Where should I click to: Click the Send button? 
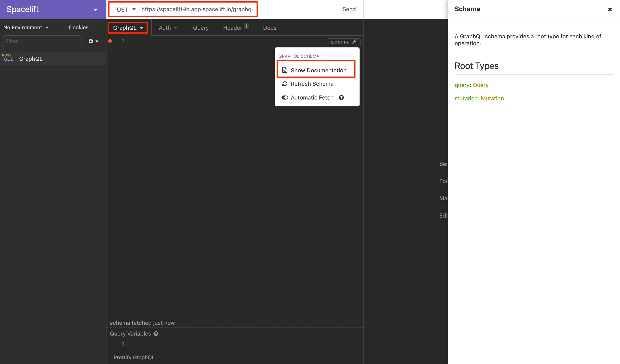(349, 9)
